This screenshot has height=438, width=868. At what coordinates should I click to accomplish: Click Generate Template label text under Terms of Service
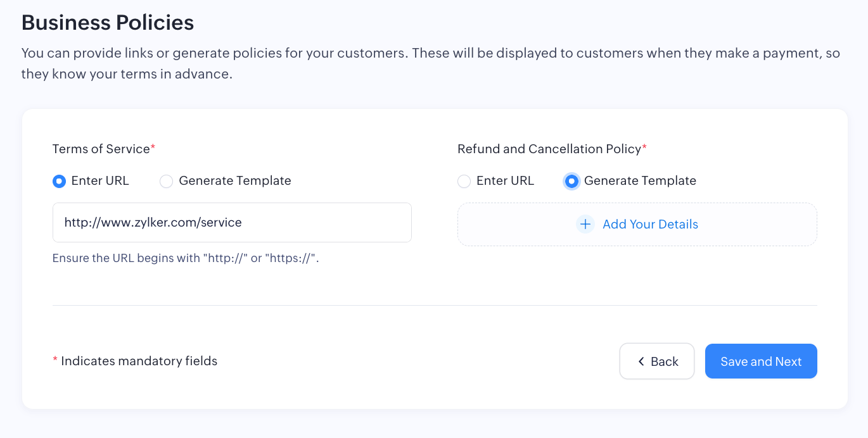pyautogui.click(x=235, y=181)
